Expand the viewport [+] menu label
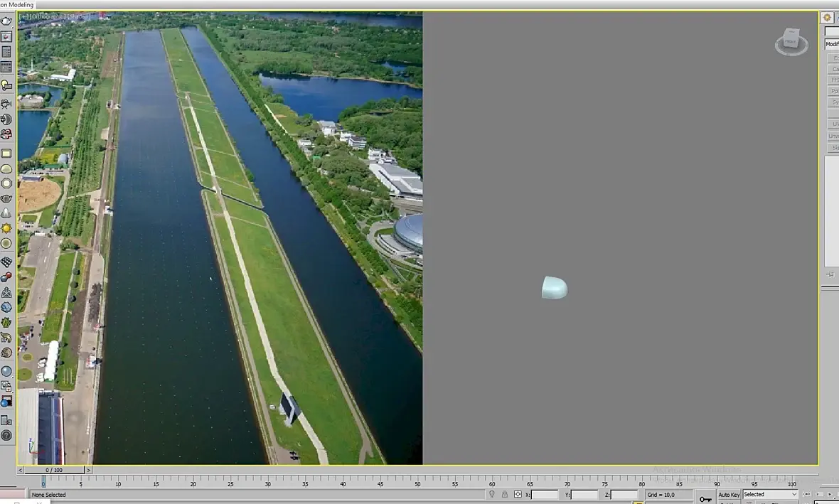839x504 pixels. [x=23, y=16]
